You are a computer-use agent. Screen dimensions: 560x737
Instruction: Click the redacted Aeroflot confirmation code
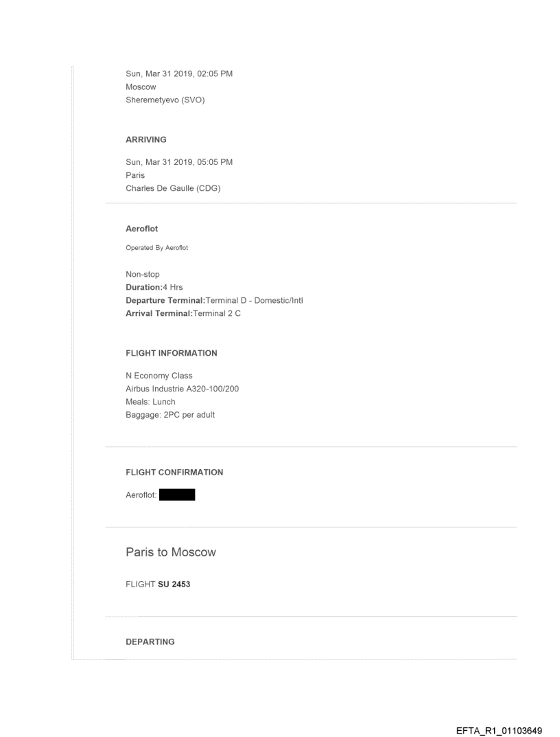pos(176,495)
